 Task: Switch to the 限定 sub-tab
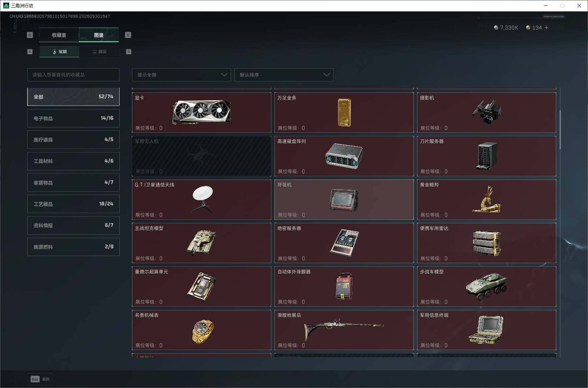tap(99, 52)
